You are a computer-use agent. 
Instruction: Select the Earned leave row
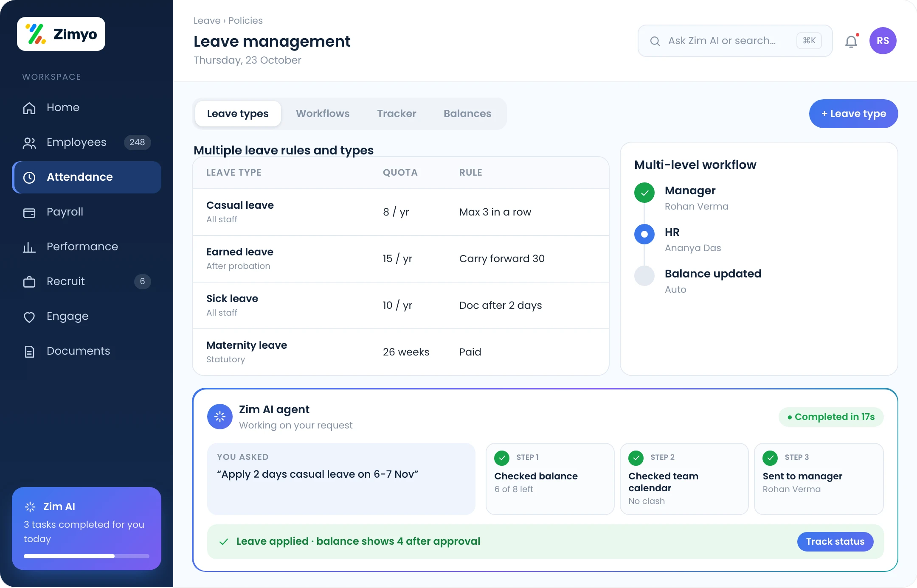(401, 259)
